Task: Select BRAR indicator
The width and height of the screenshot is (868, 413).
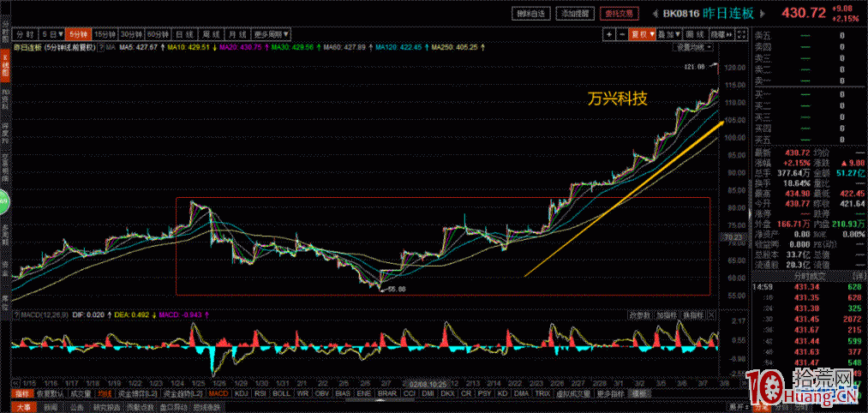Action: (x=387, y=393)
